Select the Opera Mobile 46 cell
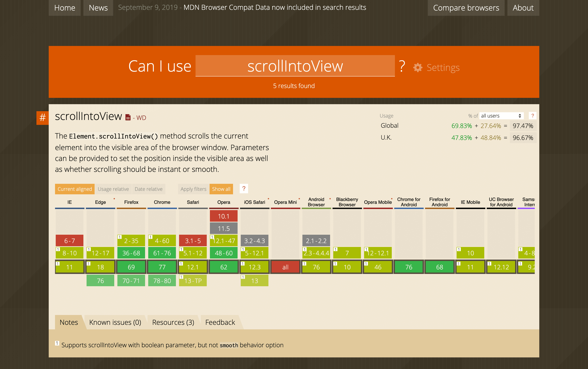Screen dimensions: 588x369 click(x=378, y=267)
